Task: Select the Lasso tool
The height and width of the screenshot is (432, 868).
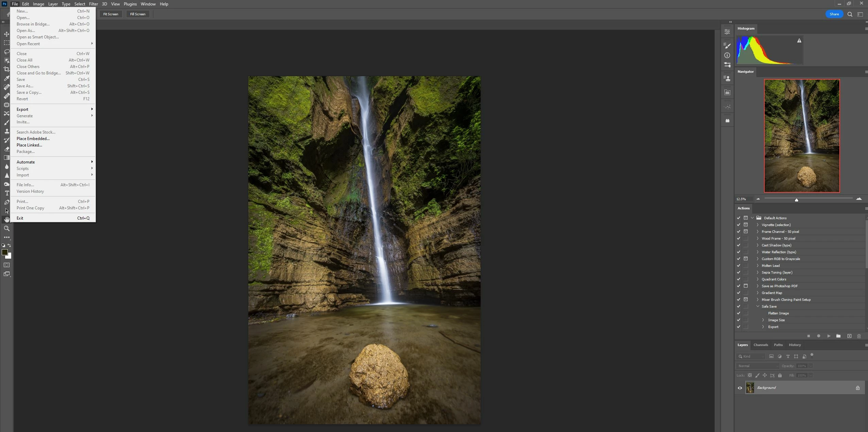Action: coord(6,52)
